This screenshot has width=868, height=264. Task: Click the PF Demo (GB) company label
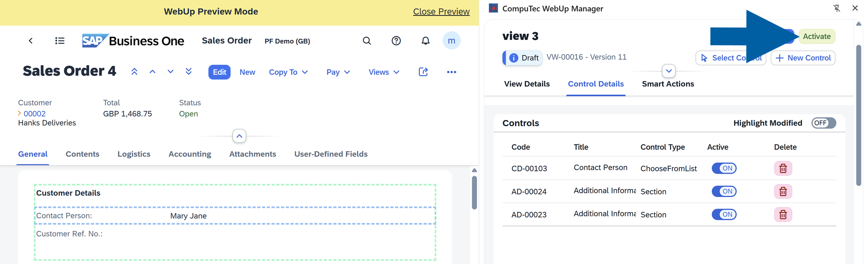(x=287, y=41)
